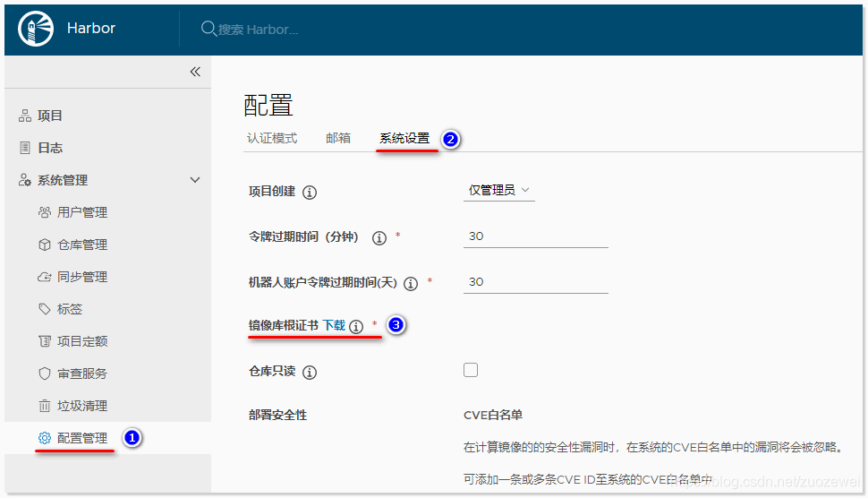Select the 系统设置 tab
This screenshot has width=868, height=498.
point(404,138)
